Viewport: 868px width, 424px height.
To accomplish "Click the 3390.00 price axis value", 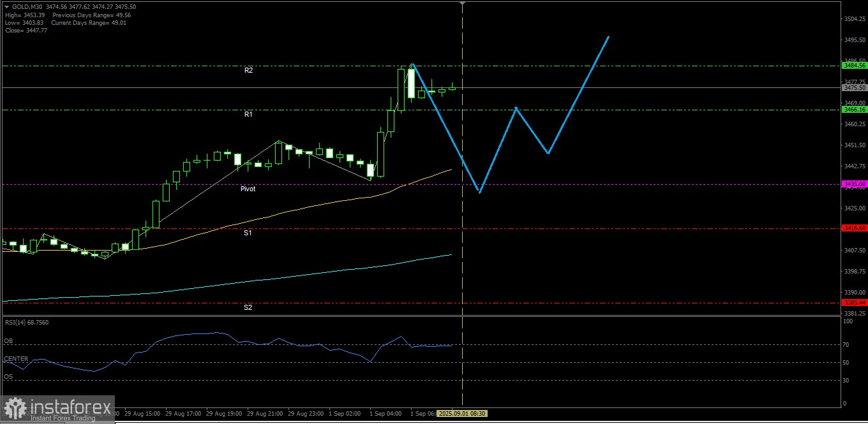I will [x=855, y=292].
